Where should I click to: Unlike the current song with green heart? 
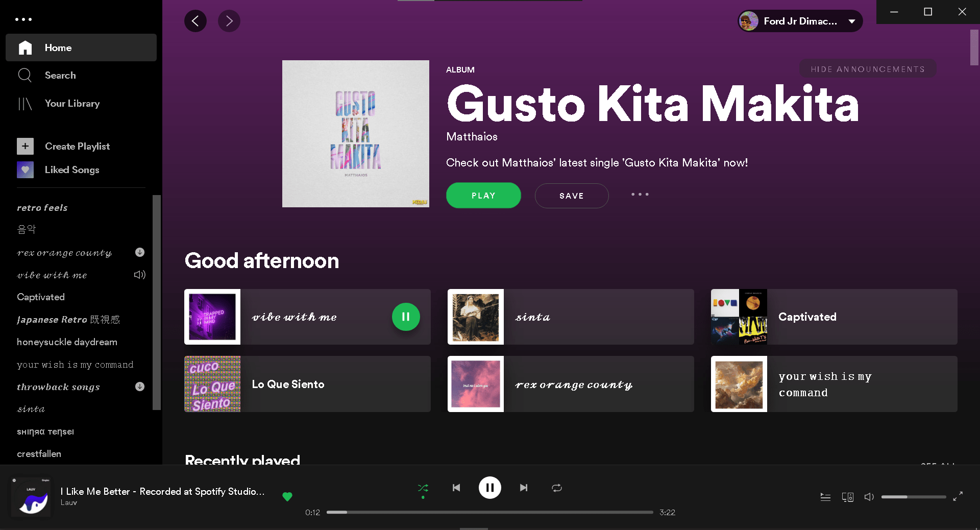(x=287, y=496)
